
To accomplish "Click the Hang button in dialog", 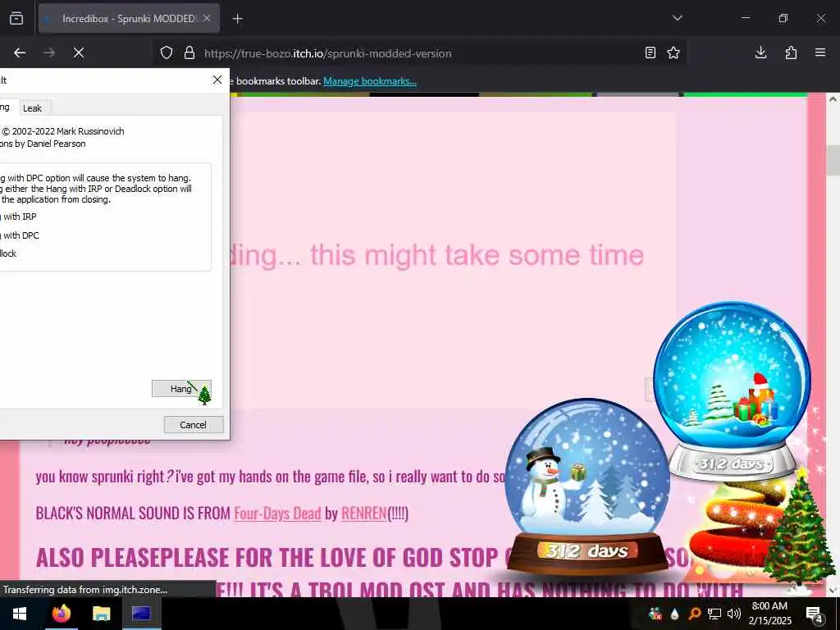I will coord(181,388).
